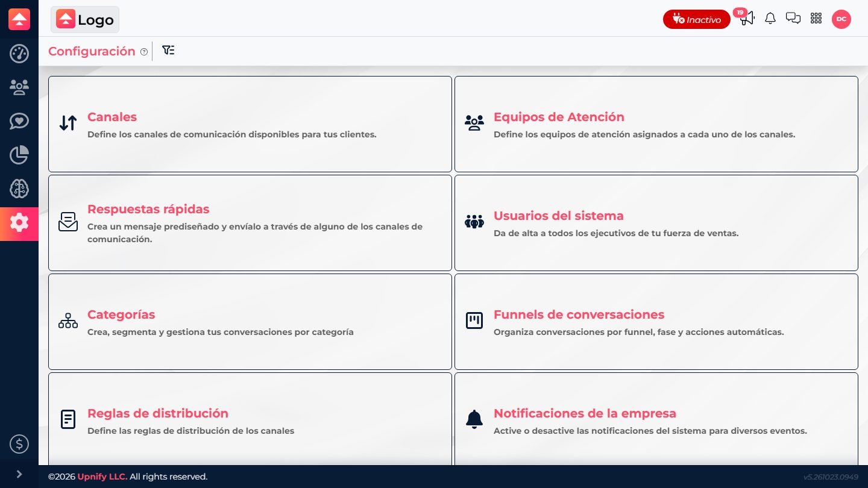The width and height of the screenshot is (868, 488).
Task: Click the help icon beside Configuración
Action: (x=144, y=52)
